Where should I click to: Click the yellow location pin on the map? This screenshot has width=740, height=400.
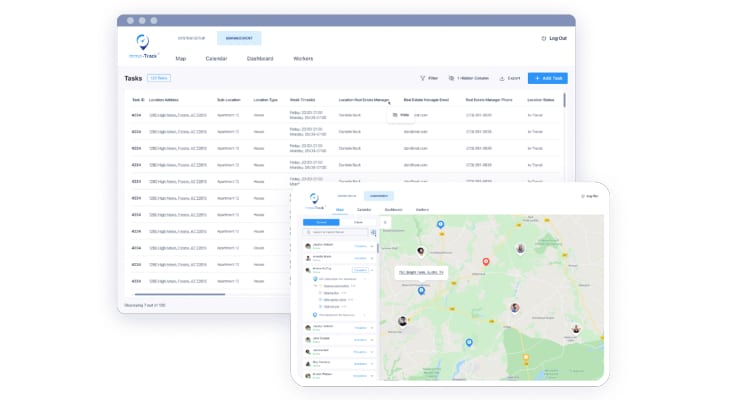point(526,358)
